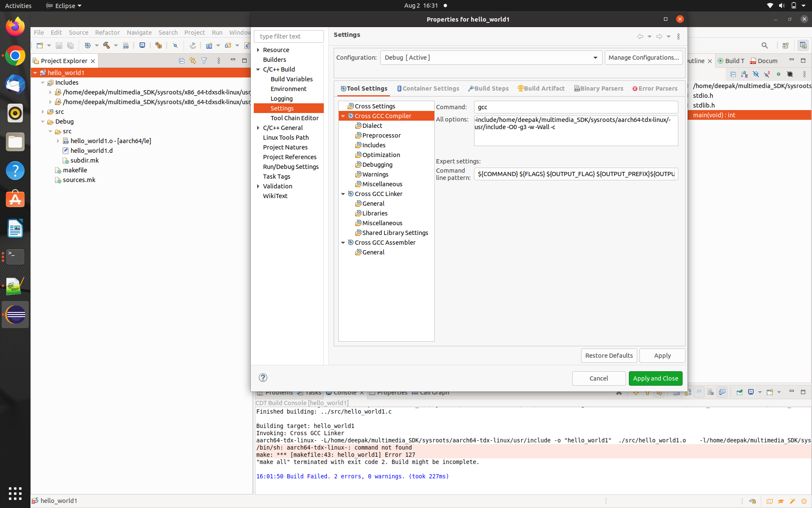Click the Command line pattern field
Screen dimensions: 812x508
(x=576, y=174)
